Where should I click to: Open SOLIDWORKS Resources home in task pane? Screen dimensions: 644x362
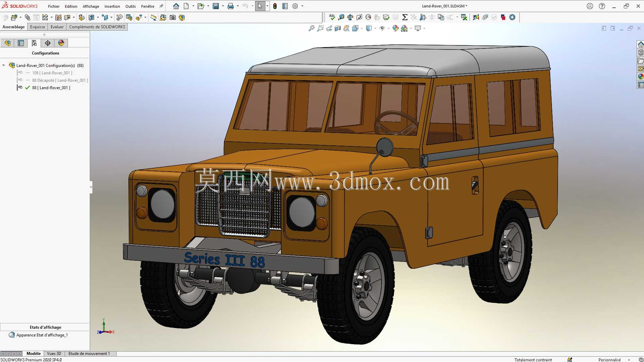tap(641, 44)
